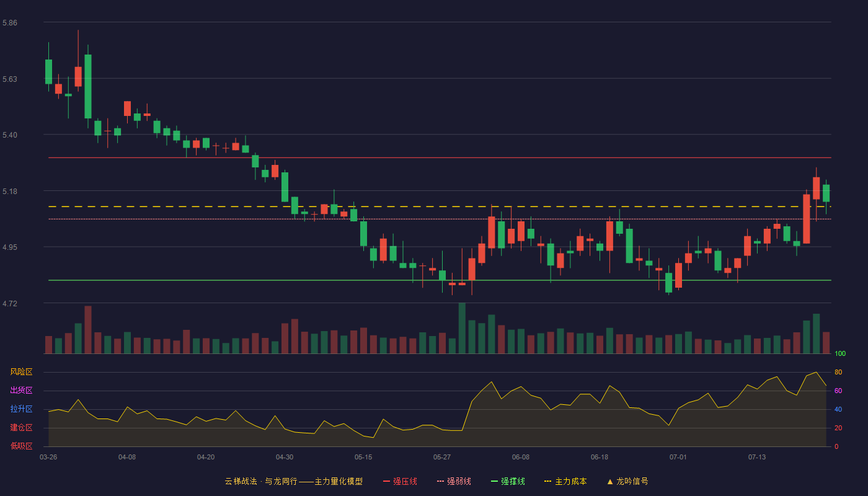This screenshot has width=868, height=496.
Task: Click the 4.72 price axis label
Action: (10, 304)
